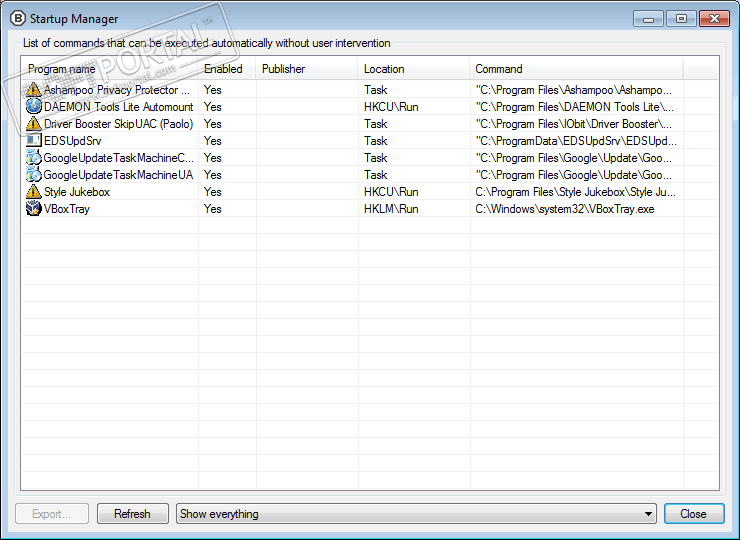Sort by Enabled column header
The width and height of the screenshot is (740, 540).
click(227, 69)
